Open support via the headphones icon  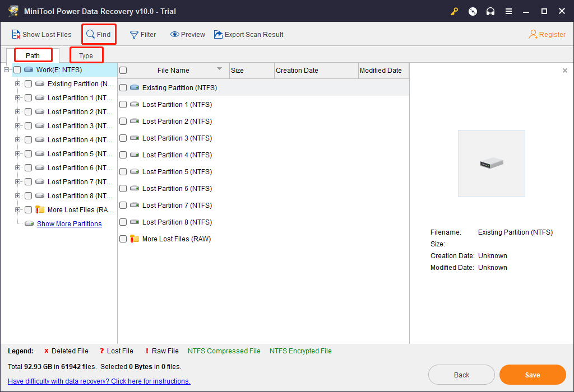coord(490,11)
